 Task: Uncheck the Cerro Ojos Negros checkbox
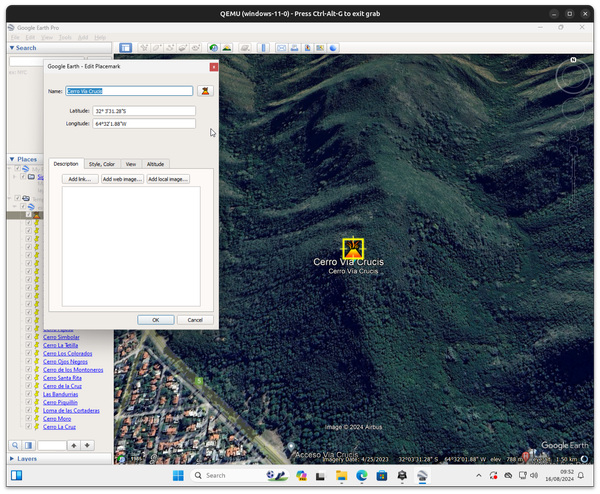click(28, 361)
